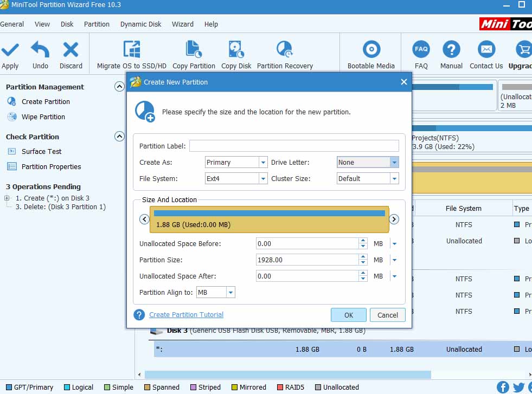
Task: Click the Mirrored legend color box
Action: coord(234,387)
